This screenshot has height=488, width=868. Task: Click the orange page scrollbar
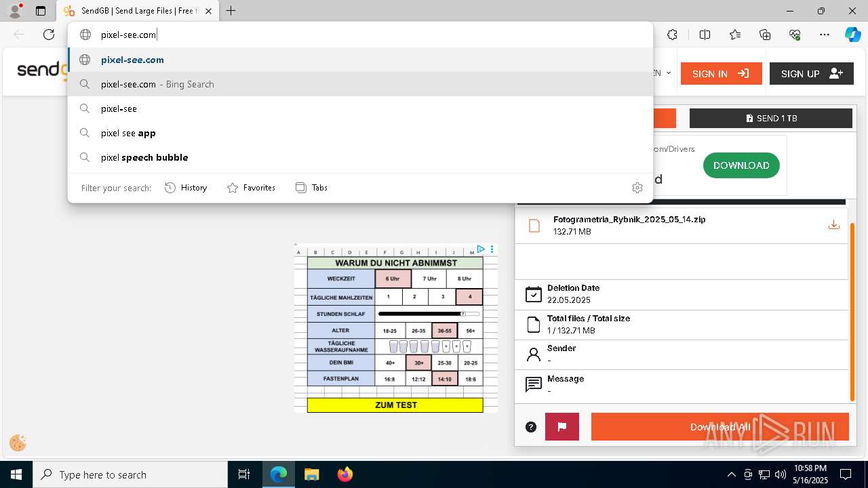852,312
